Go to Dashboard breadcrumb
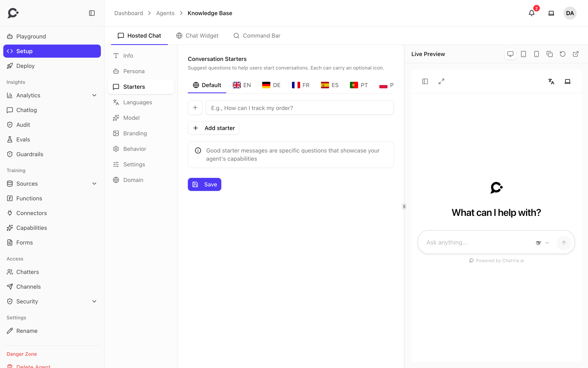Screen dimensions: 588x368 click(x=129, y=13)
